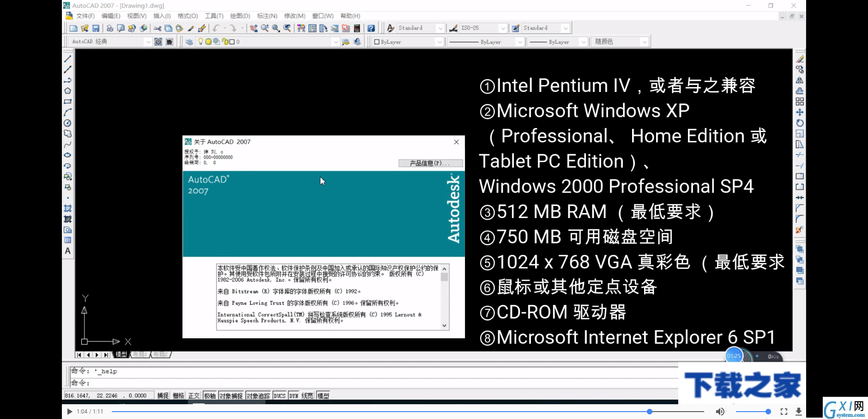Click the Plot Preview icon
The height and width of the screenshot is (419, 868).
click(x=121, y=28)
